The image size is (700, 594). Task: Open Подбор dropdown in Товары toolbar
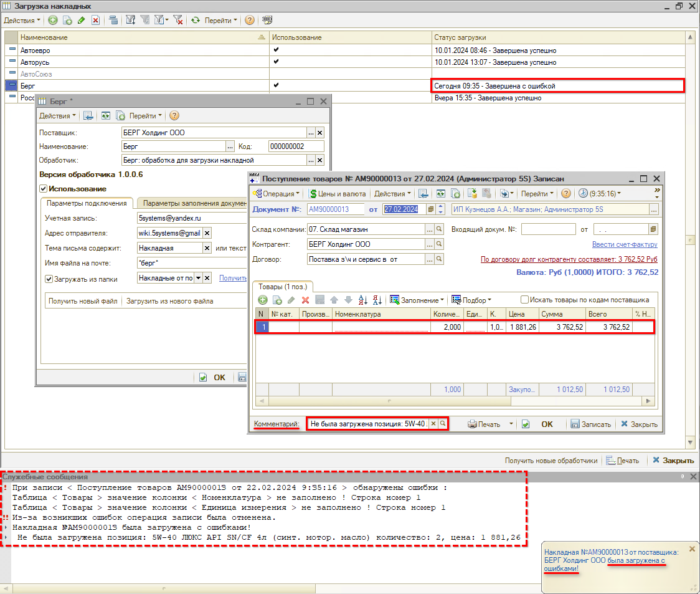pos(471,300)
